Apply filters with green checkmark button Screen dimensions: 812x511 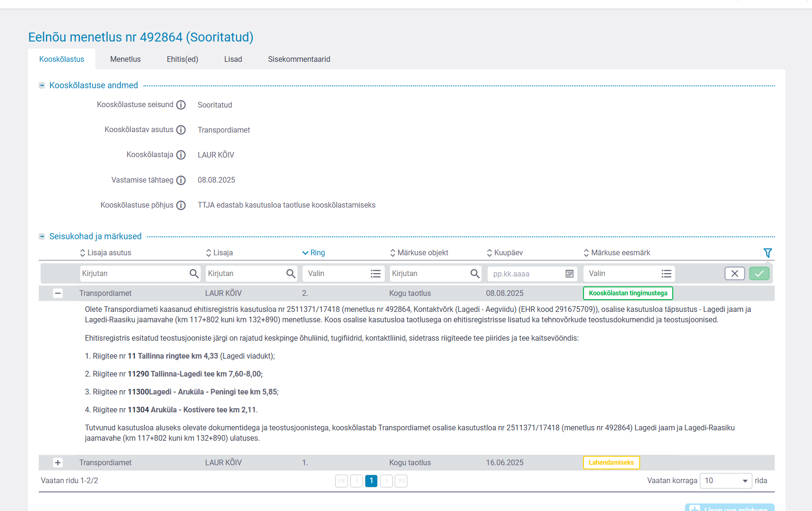[x=759, y=274]
